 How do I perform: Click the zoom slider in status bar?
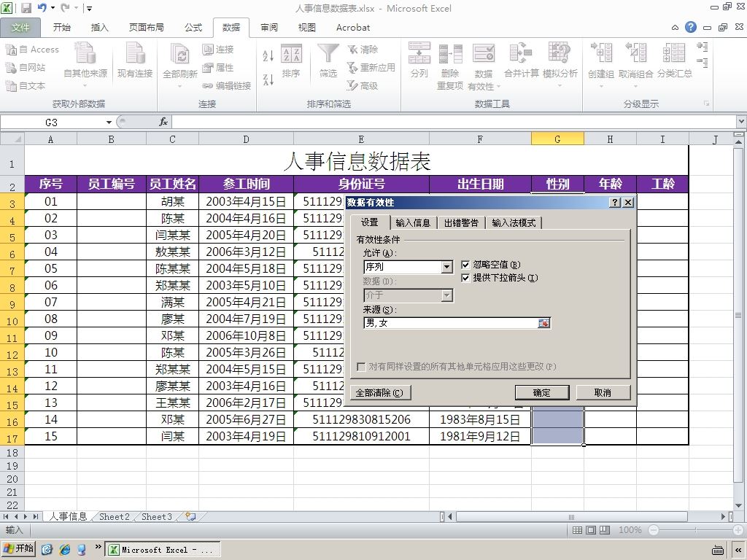tap(695, 530)
